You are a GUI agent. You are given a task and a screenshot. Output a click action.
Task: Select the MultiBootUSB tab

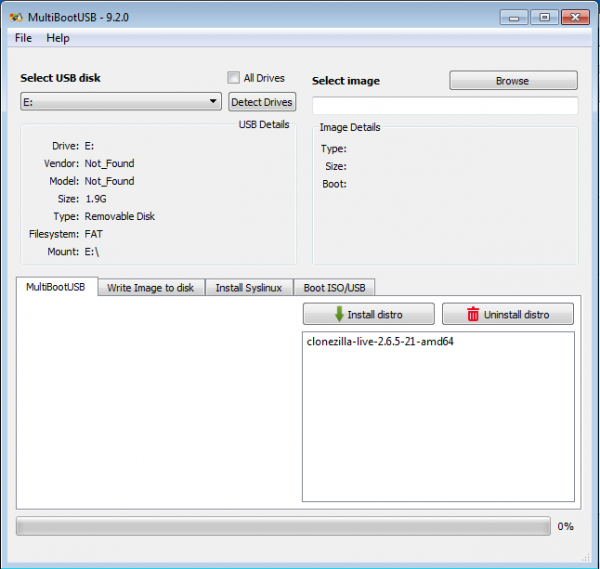tap(56, 287)
